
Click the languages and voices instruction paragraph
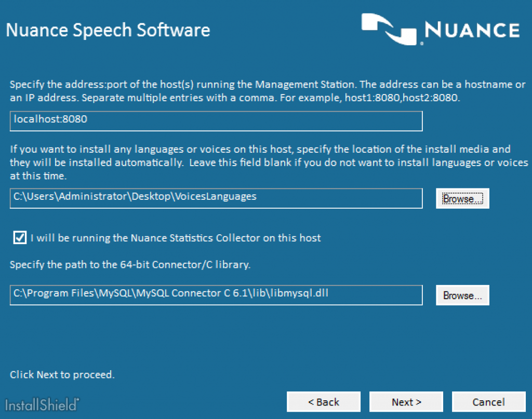260,162
